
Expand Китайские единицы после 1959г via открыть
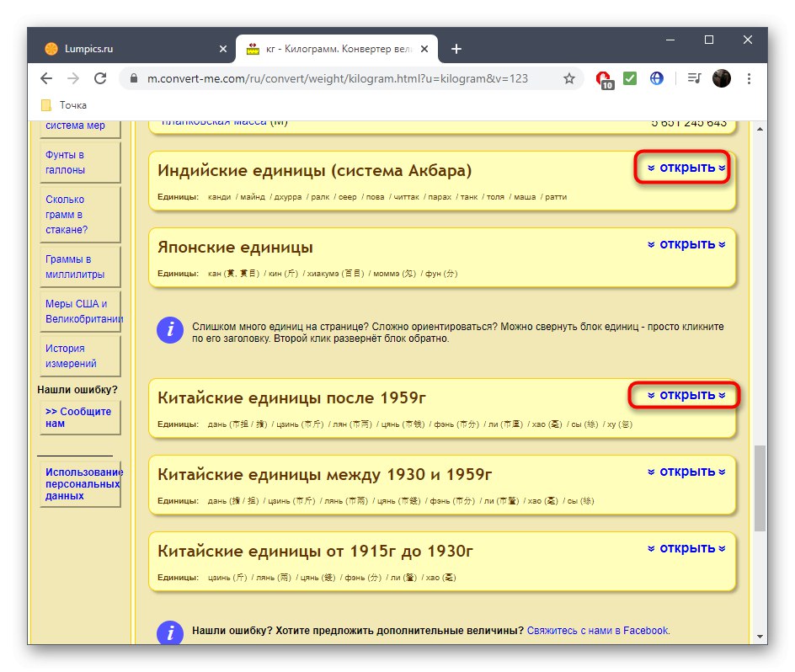coord(686,395)
